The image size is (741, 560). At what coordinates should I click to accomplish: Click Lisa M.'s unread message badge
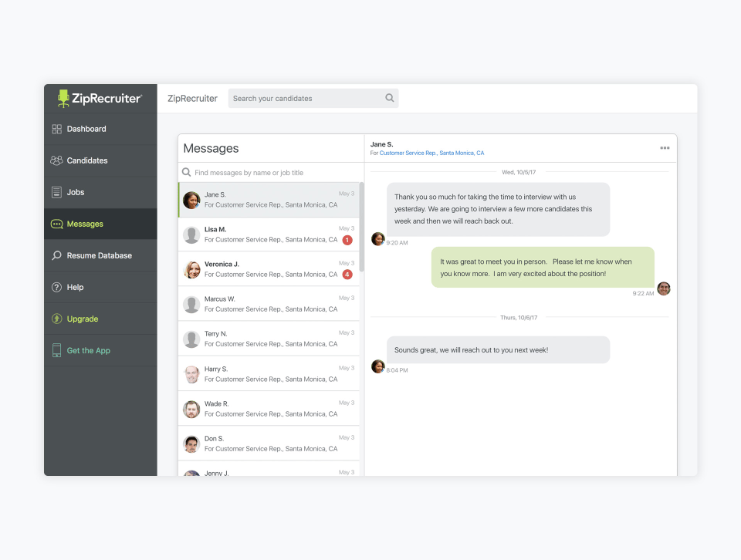[347, 240]
